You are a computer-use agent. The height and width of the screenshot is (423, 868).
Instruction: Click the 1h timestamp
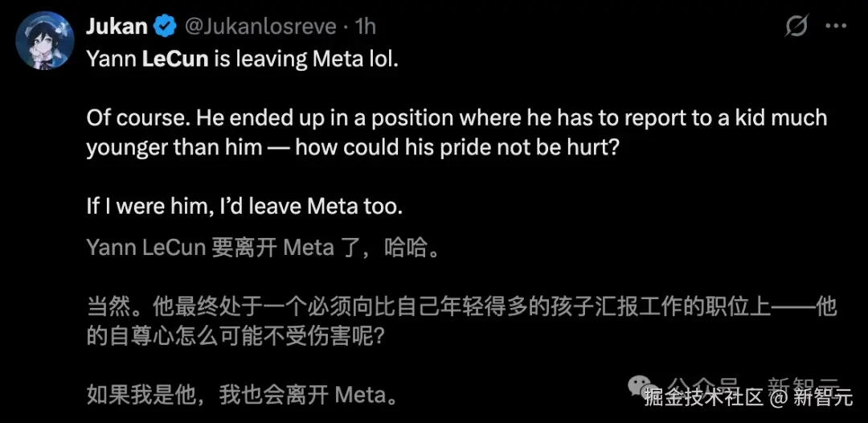pos(366,27)
